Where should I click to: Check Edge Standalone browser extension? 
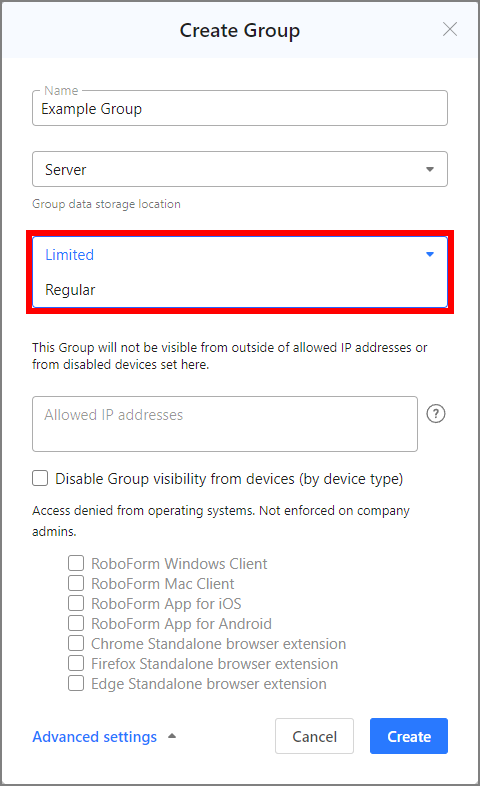pyautogui.click(x=76, y=683)
